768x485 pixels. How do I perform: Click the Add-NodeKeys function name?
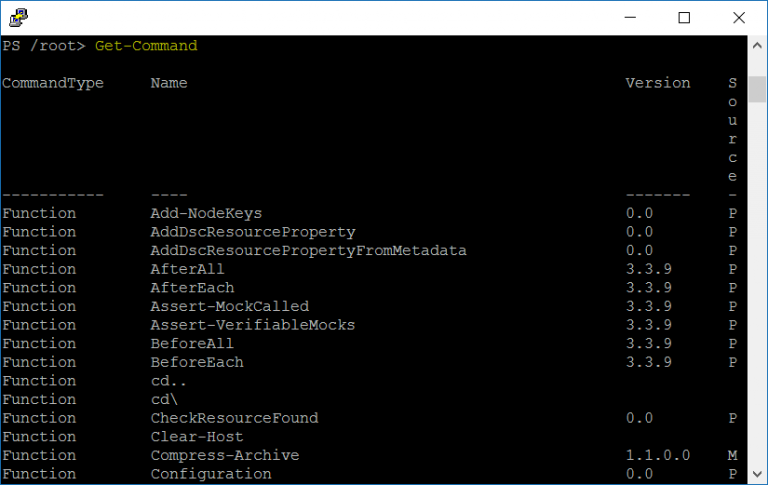click(206, 213)
